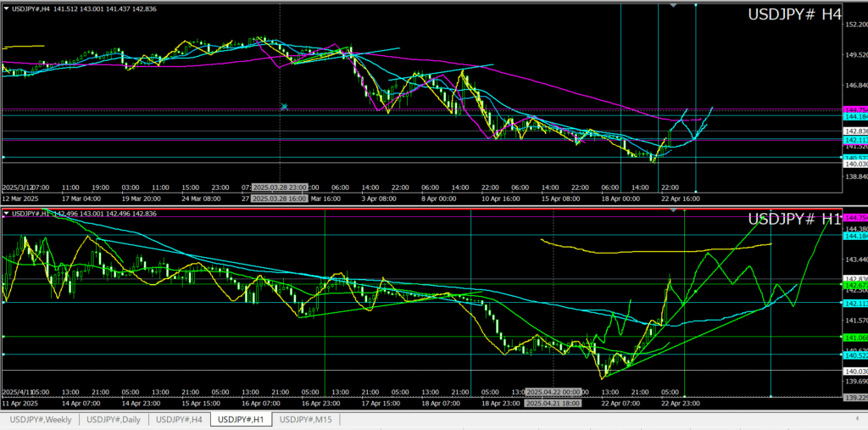Click the grey 139.229 price tag on H1 chart
The width and height of the screenshot is (868, 430).
pos(854,397)
